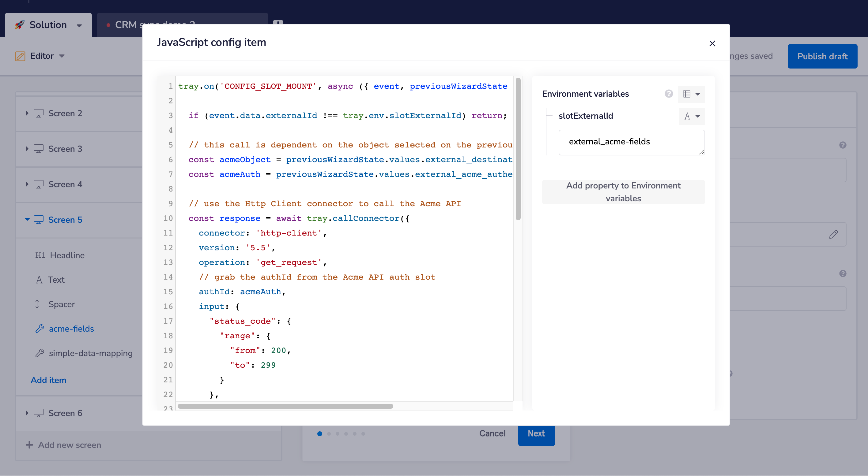Viewport: 868px width, 476px height.
Task: Click Add property to Environment variables
Action: point(623,192)
